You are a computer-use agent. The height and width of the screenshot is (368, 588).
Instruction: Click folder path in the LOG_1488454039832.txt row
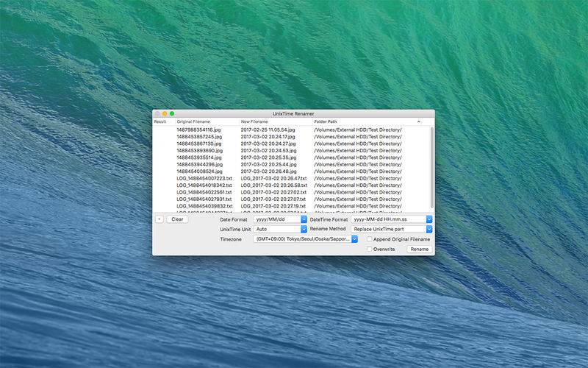coord(358,206)
